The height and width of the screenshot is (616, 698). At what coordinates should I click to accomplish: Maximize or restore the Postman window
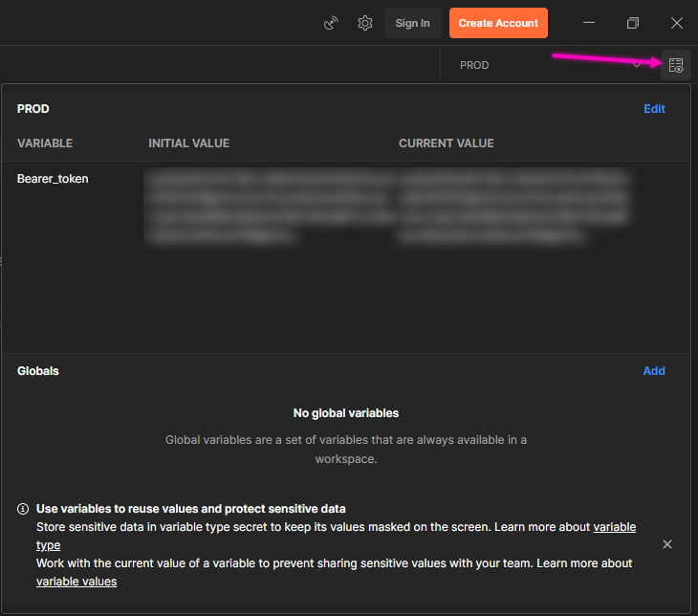point(633,23)
